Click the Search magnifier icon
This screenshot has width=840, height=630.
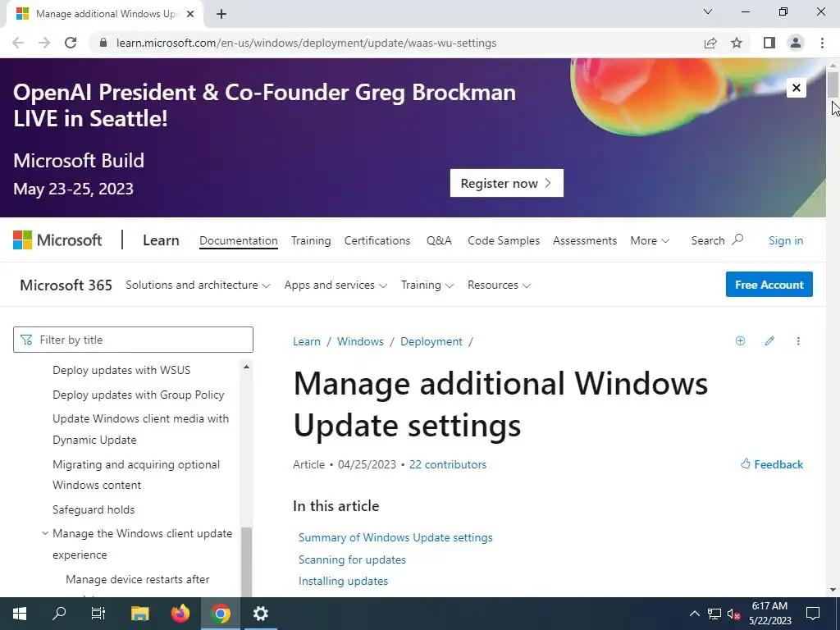[737, 240]
